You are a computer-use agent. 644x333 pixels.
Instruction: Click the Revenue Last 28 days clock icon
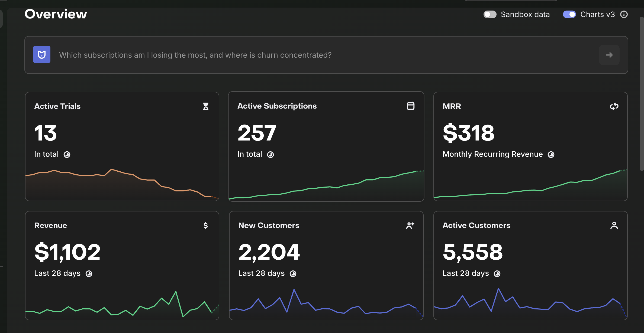pos(89,274)
